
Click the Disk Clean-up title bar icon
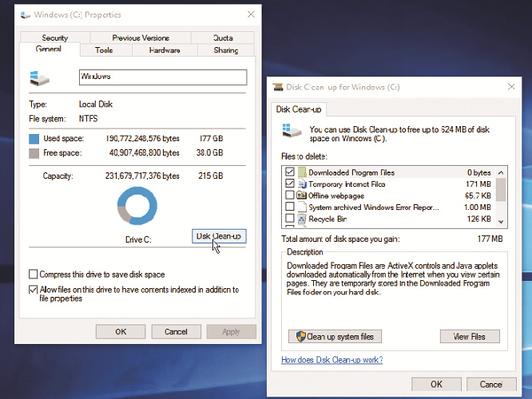tap(278, 87)
